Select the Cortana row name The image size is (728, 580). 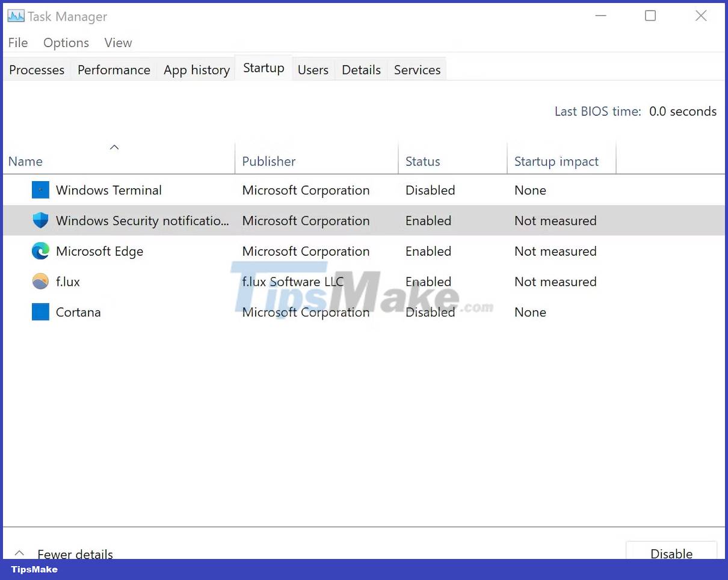click(x=78, y=312)
